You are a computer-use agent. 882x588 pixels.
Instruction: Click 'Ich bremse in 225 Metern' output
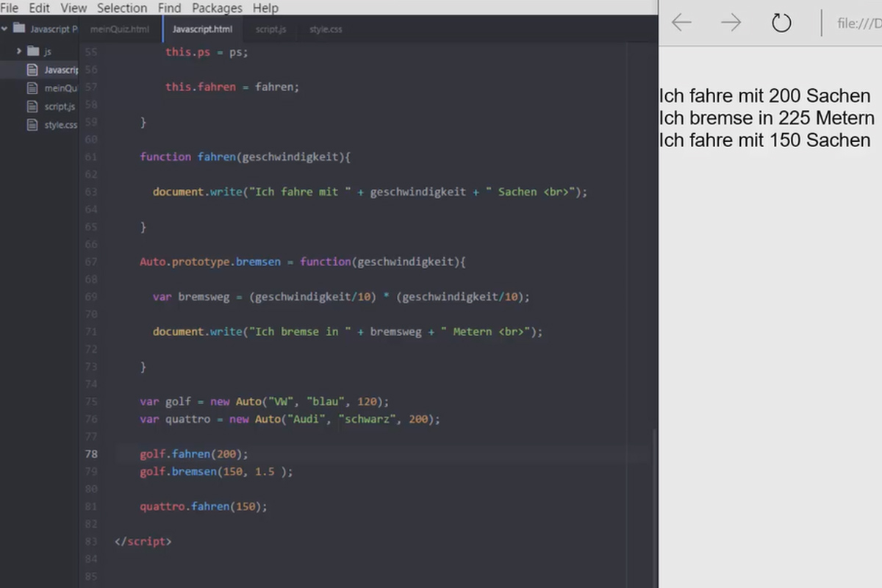[x=767, y=118]
